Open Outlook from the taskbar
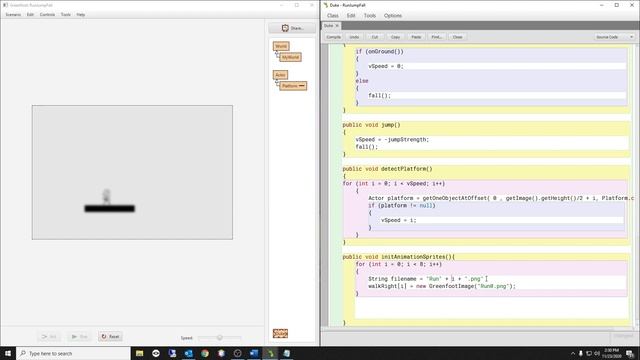The height and width of the screenshot is (360, 640). pos(189,353)
